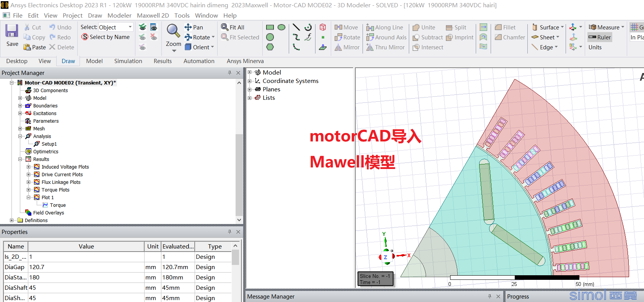Pin the Project Manager panel

229,73
